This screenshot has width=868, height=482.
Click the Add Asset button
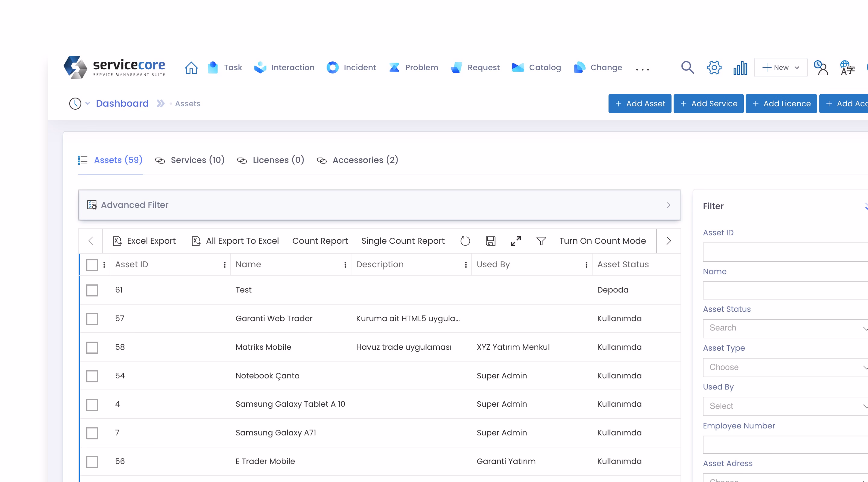tap(640, 103)
